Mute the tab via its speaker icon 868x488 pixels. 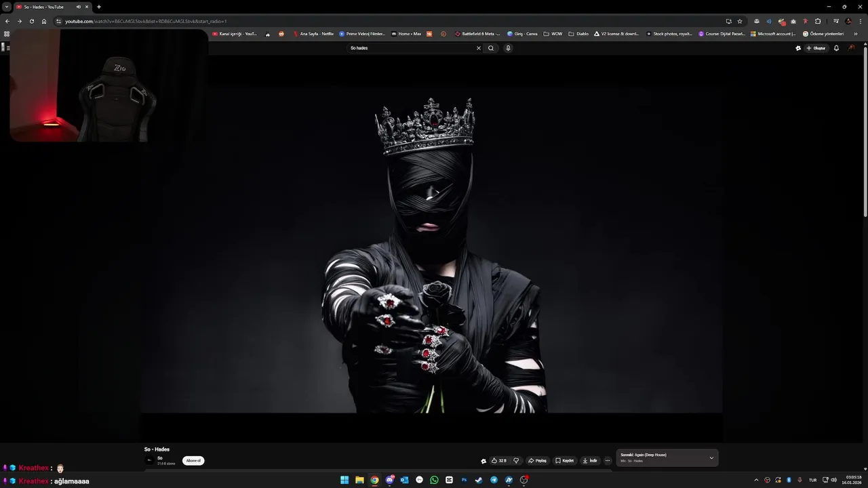click(x=78, y=7)
